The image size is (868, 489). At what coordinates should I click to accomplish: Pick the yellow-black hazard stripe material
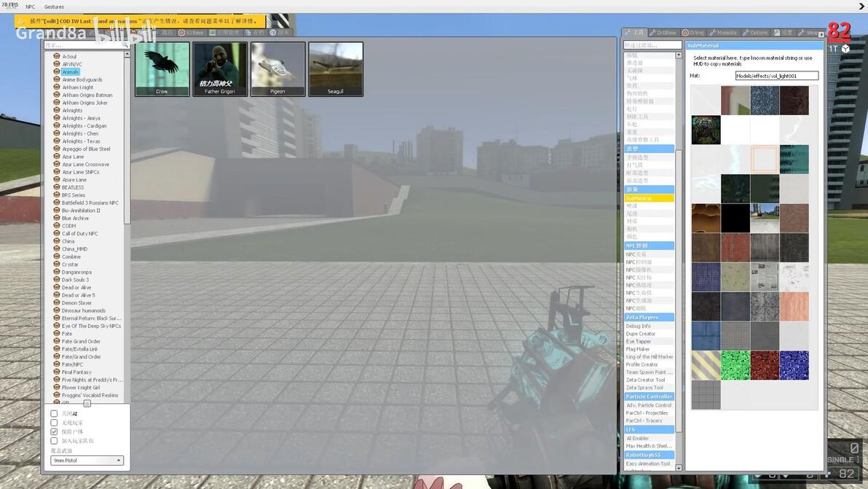point(706,365)
